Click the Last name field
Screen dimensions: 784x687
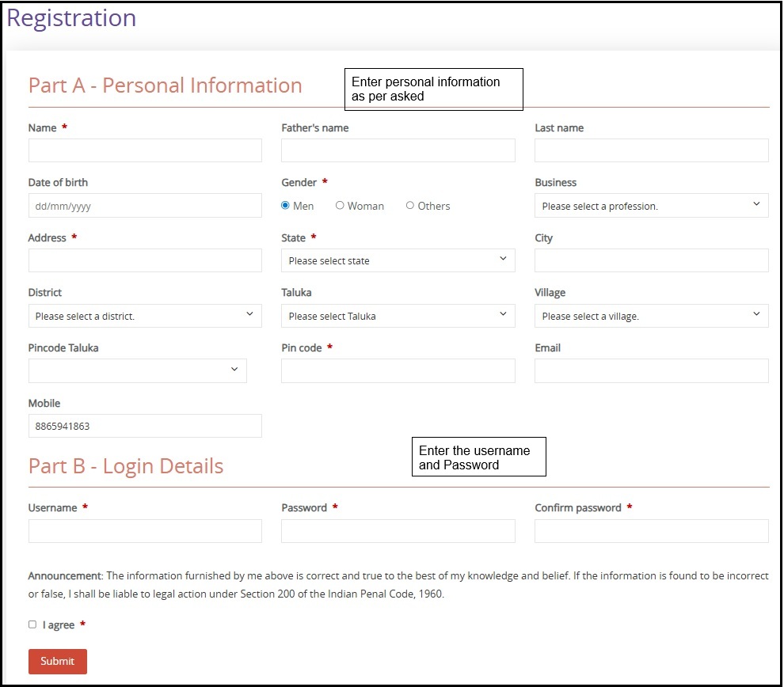tap(651, 150)
